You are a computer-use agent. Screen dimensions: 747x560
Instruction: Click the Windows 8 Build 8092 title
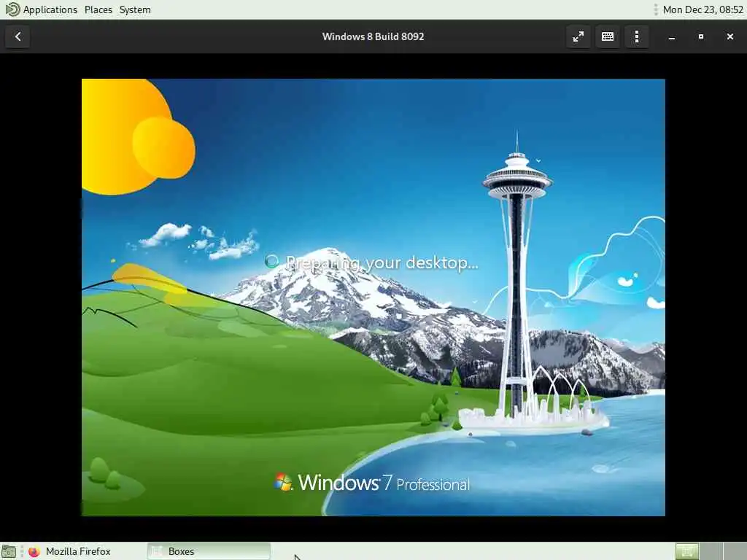pos(373,36)
